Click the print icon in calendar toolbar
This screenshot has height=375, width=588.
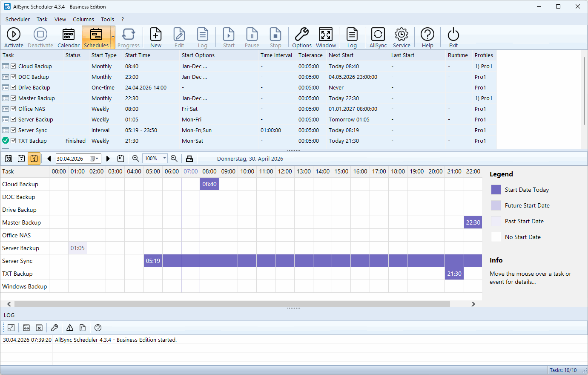(189, 159)
